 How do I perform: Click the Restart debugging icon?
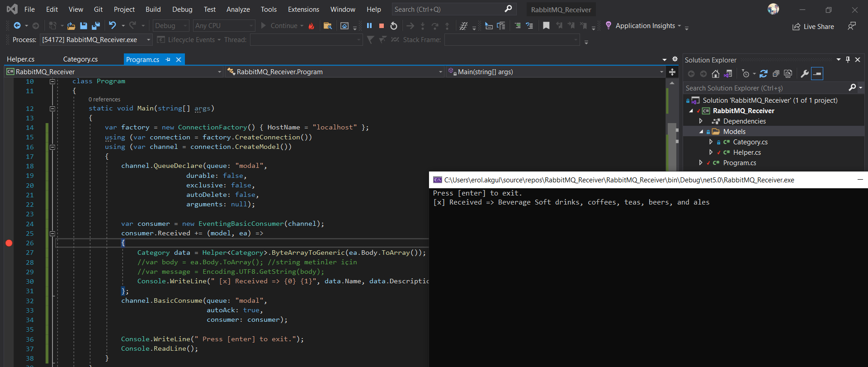pos(394,26)
